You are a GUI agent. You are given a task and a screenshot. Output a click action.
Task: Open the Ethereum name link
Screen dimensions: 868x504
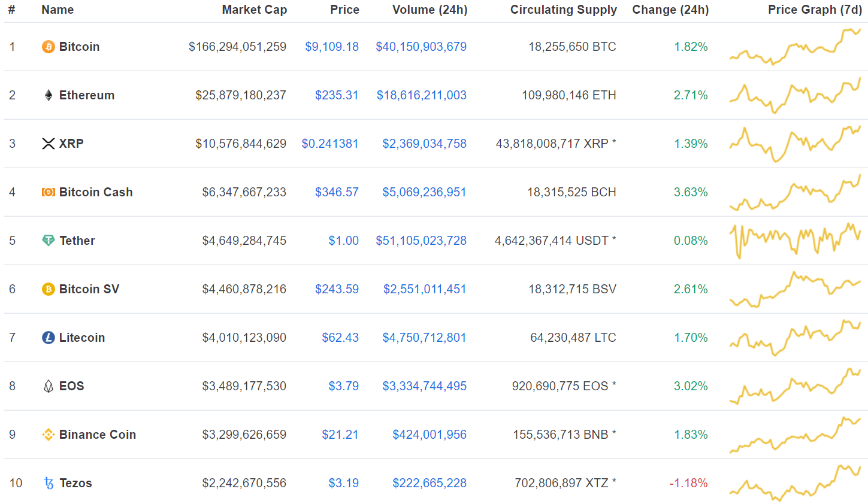[87, 95]
